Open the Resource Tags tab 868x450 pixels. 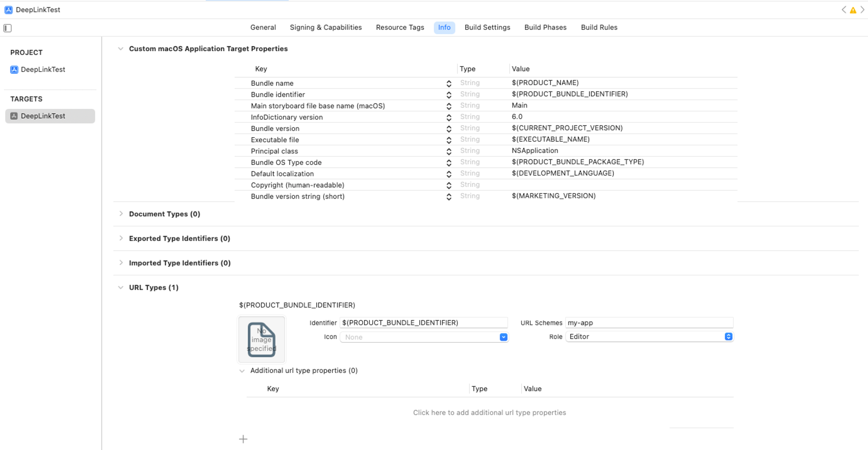pyautogui.click(x=400, y=27)
